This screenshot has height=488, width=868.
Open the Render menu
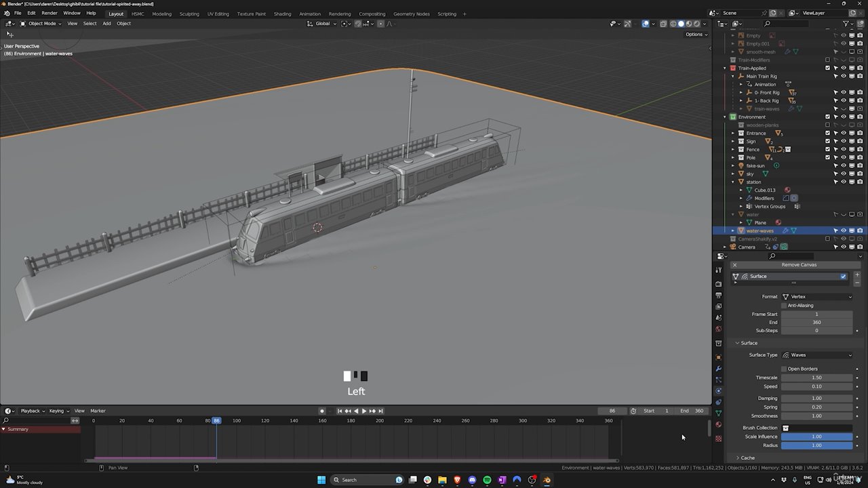50,14
